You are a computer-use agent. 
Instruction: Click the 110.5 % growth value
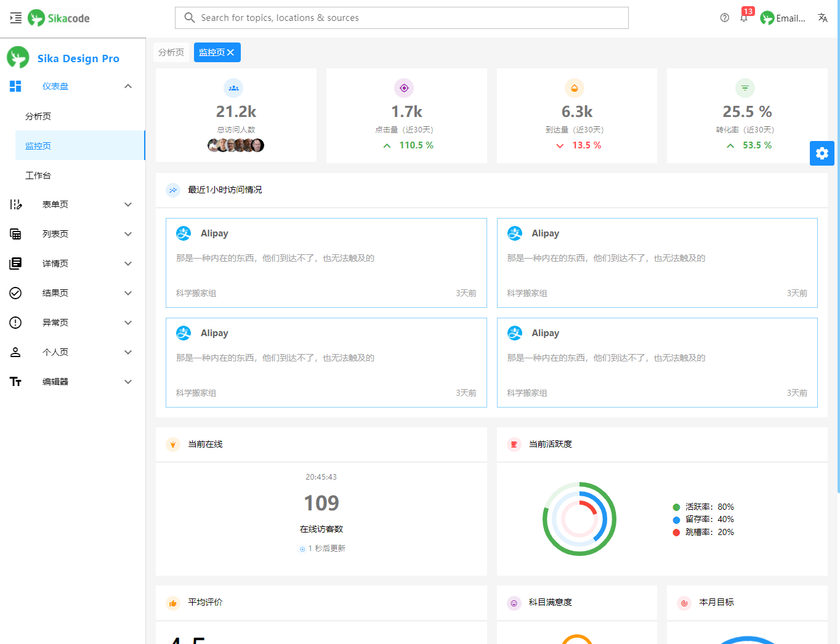(416, 145)
